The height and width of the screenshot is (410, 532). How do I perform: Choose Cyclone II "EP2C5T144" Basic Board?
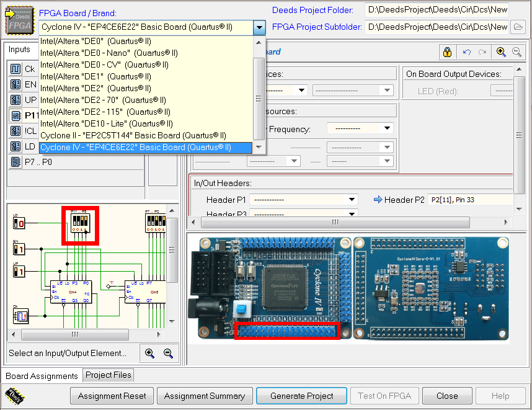tap(146, 135)
